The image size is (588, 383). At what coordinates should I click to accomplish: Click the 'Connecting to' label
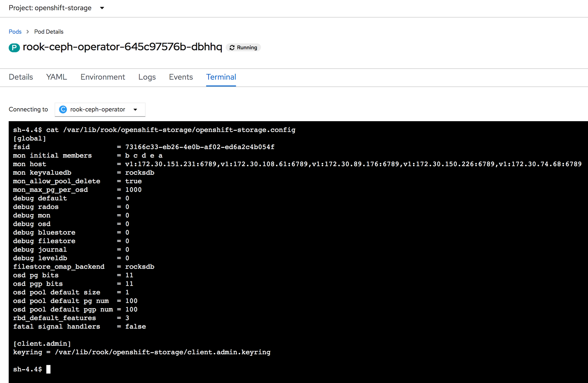28,109
